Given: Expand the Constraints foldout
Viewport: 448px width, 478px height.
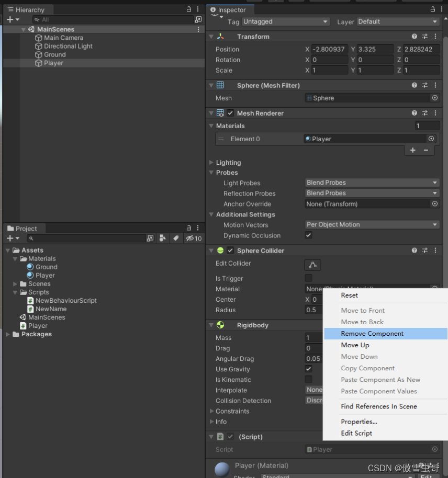Looking at the screenshot, I should tap(211, 411).
